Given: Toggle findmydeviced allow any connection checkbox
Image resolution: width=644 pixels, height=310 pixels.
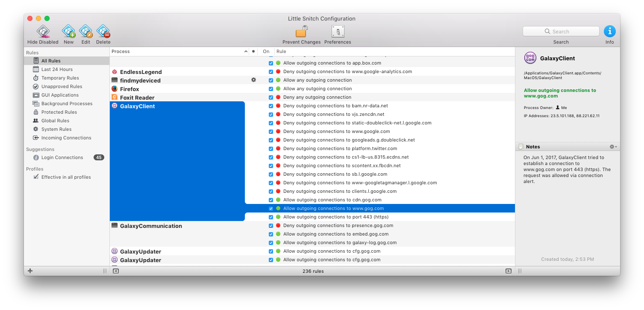Looking at the screenshot, I should [x=271, y=80].
